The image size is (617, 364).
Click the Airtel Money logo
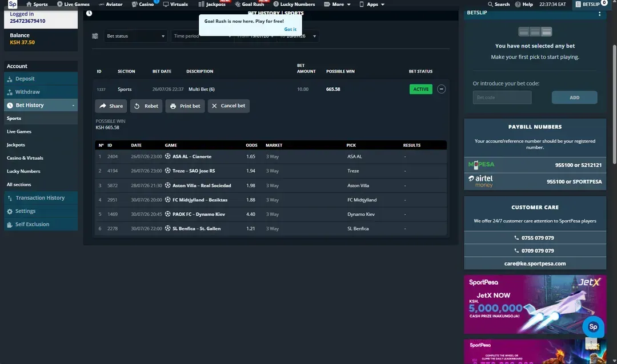(x=480, y=181)
